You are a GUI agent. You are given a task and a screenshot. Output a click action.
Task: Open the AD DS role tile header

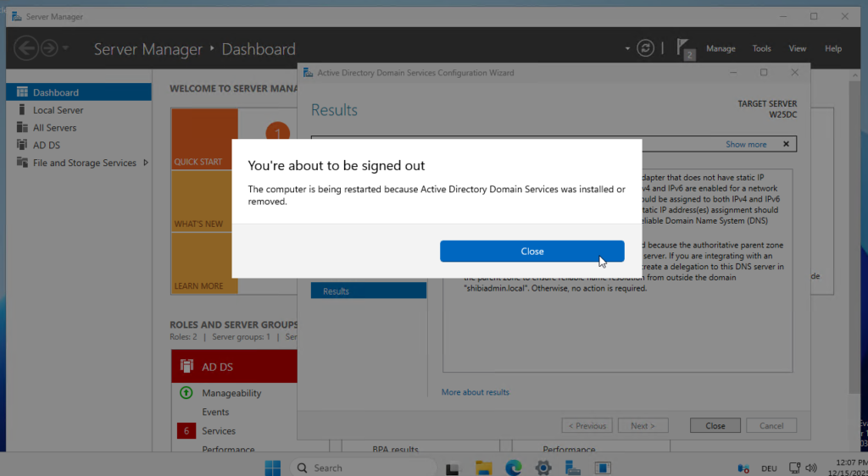(234, 367)
